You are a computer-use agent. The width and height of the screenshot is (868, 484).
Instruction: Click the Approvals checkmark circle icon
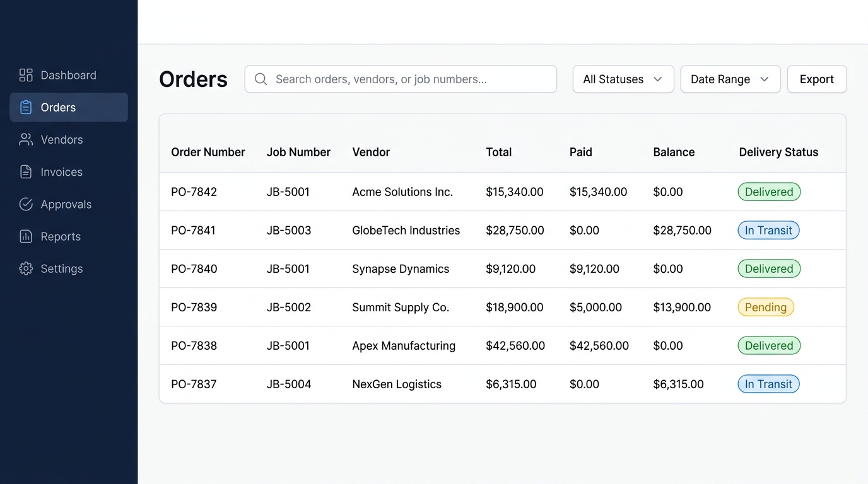pyautogui.click(x=26, y=204)
